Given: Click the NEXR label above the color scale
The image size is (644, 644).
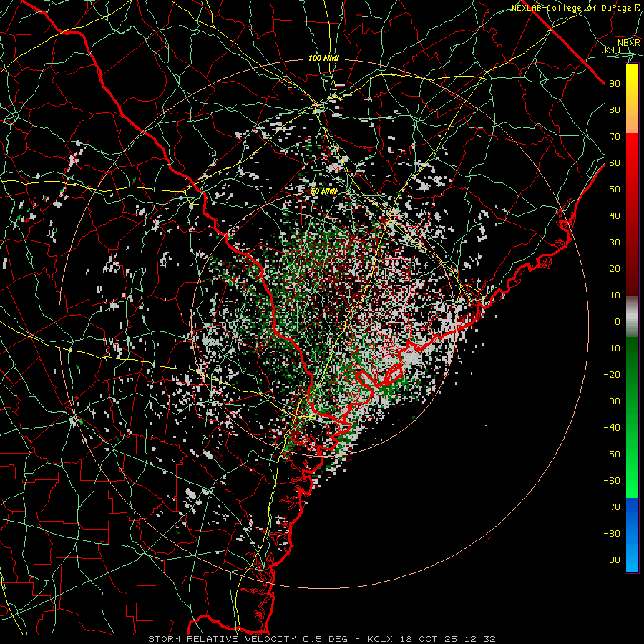Looking at the screenshot, I should [629, 43].
